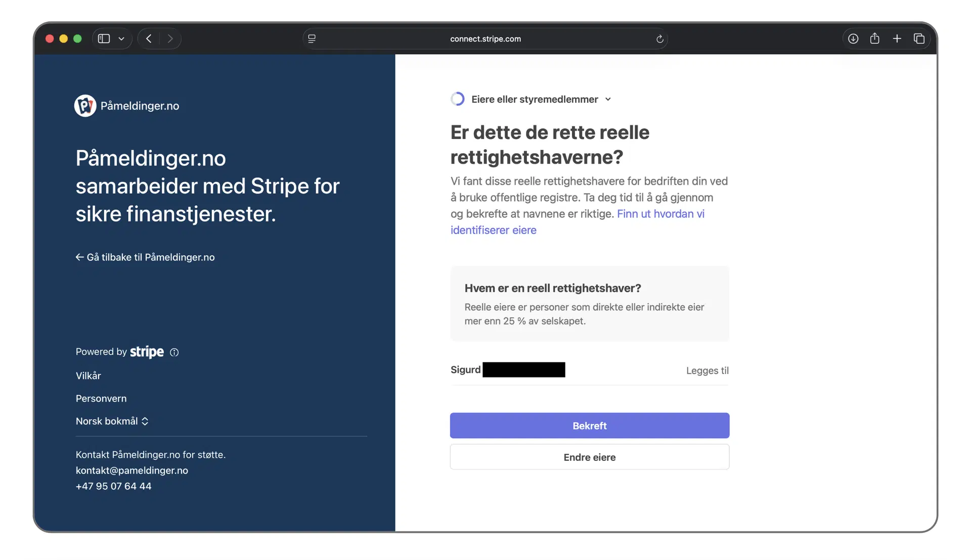The width and height of the screenshot is (971, 560).
Task: Click the Påmeldinger.no logo
Action: point(84,106)
